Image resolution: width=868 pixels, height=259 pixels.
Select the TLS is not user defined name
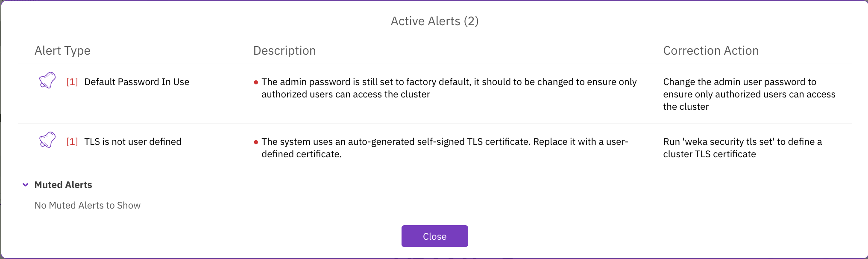133,142
